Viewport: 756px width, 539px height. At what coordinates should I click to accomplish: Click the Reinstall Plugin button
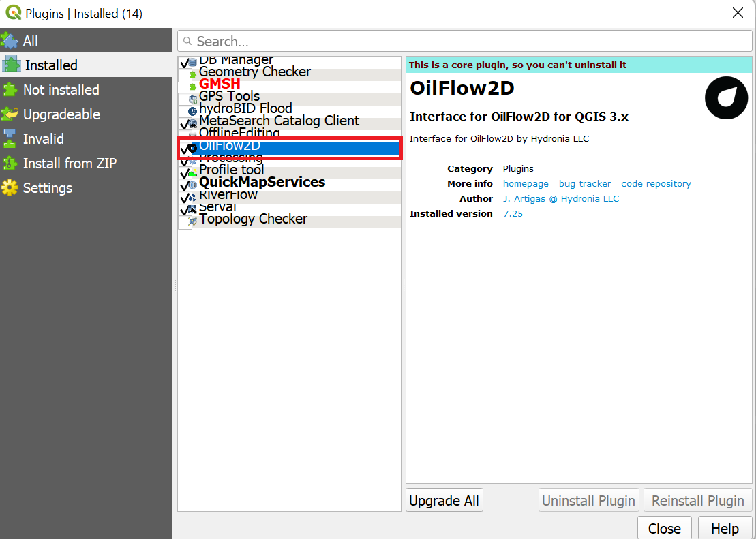click(x=697, y=500)
